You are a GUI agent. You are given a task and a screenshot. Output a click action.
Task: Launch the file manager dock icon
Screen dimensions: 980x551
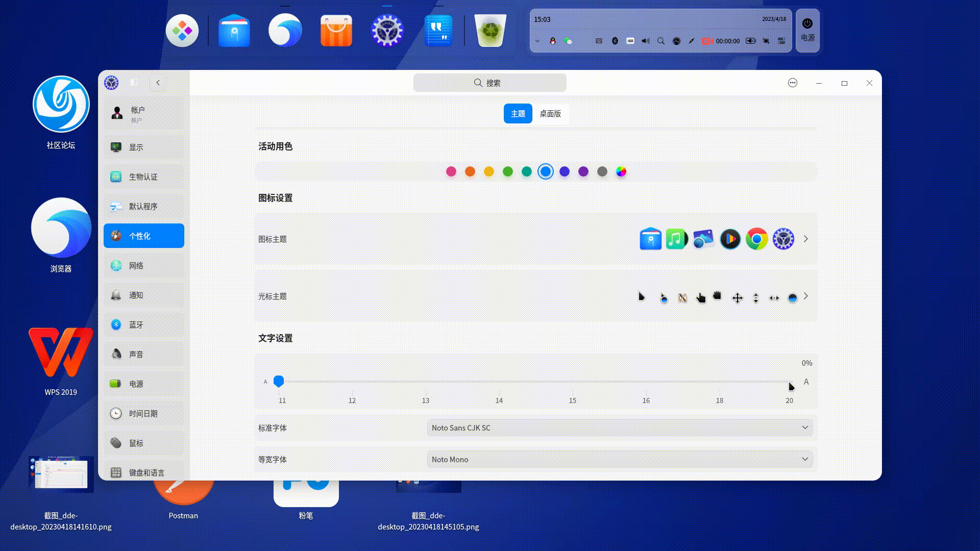point(234,31)
